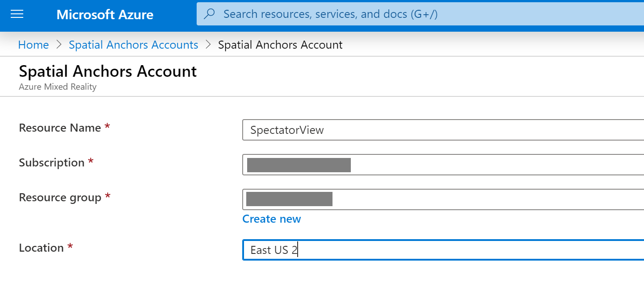The width and height of the screenshot is (644, 307).
Task: Open Spatial Anchors Accounts breadcrumb
Action: (x=134, y=45)
